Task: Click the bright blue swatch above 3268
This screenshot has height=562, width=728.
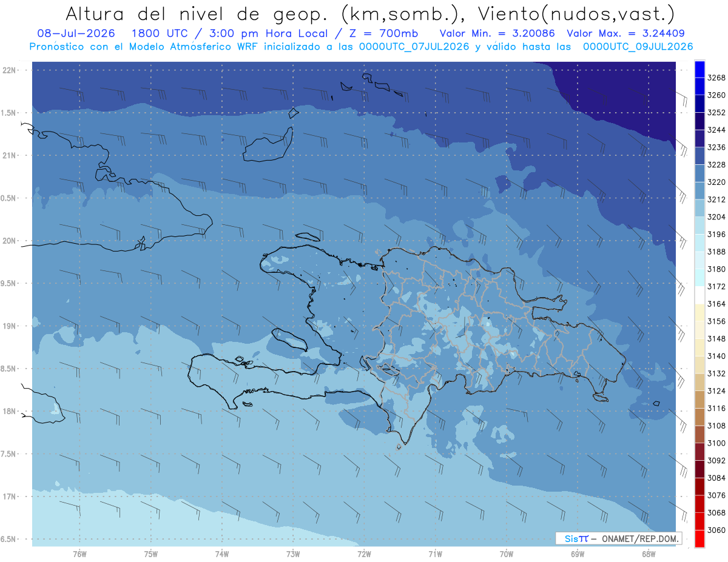Action: 699,69
